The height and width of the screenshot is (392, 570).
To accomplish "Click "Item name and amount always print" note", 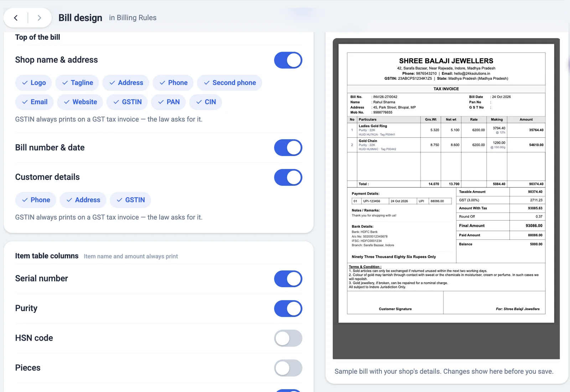I will (131, 256).
